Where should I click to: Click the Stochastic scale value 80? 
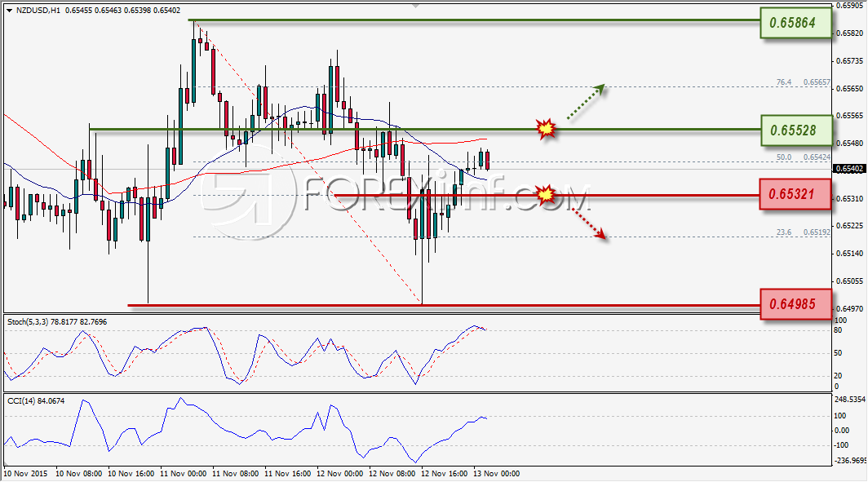[x=838, y=330]
